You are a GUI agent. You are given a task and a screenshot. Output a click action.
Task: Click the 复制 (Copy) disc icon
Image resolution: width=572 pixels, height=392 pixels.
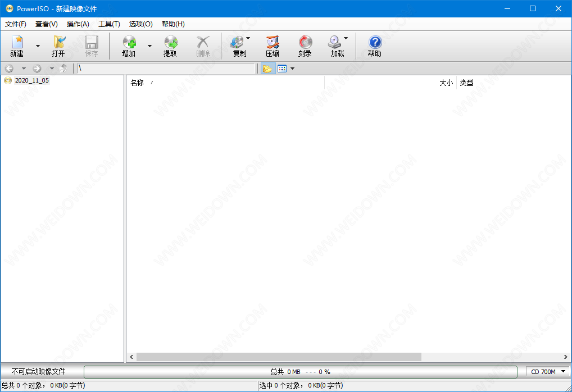click(x=237, y=42)
